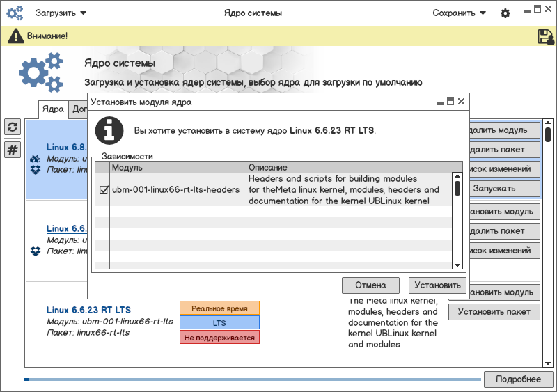Screen dimensions: 557x392
Task: Click the Модуль column header
Action: pyautogui.click(x=178, y=168)
